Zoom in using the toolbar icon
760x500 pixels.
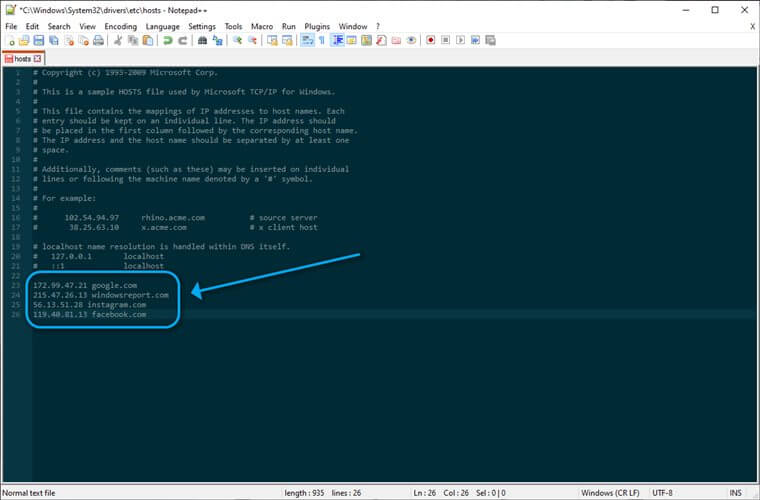pyautogui.click(x=238, y=41)
